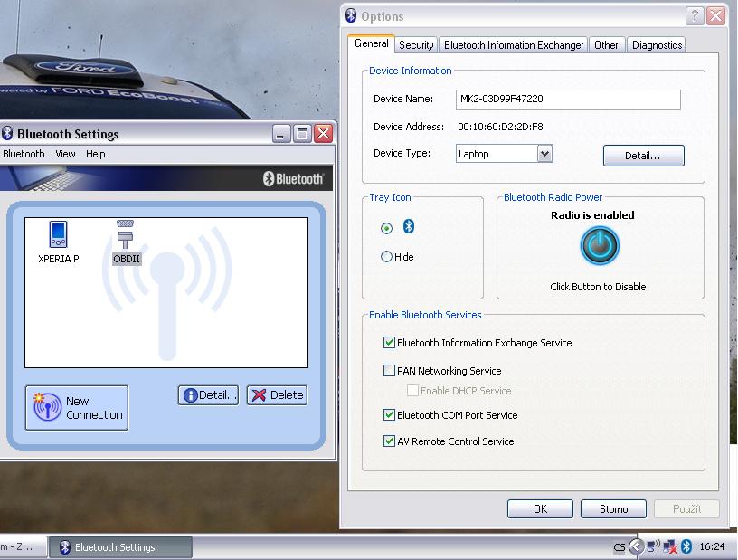
Task: Click the Device Name text field
Action: [567, 100]
